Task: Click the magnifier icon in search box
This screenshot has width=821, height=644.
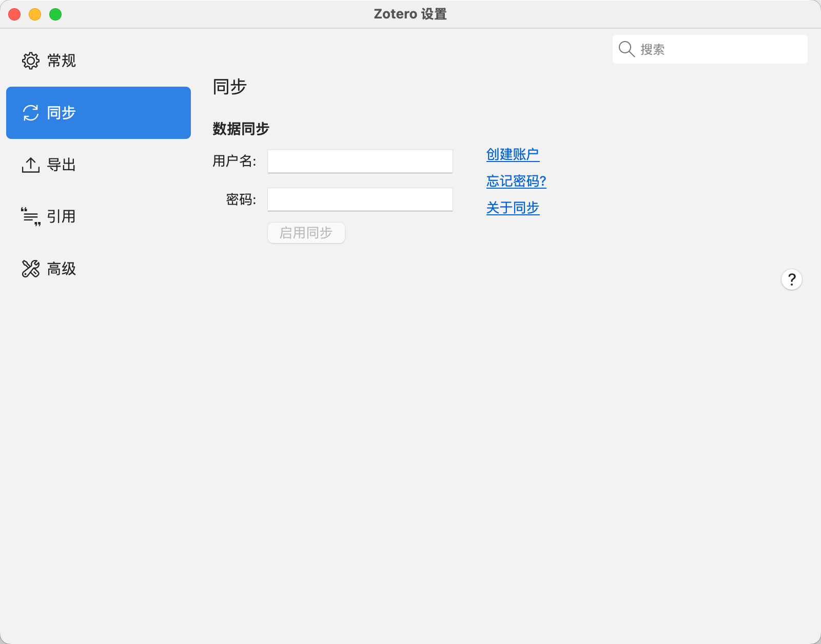Action: click(627, 49)
